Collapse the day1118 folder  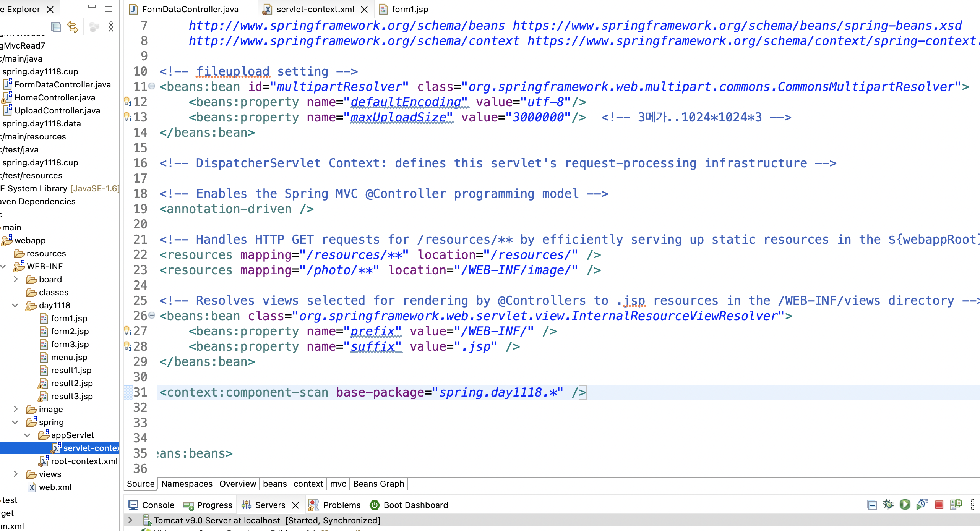(x=15, y=305)
